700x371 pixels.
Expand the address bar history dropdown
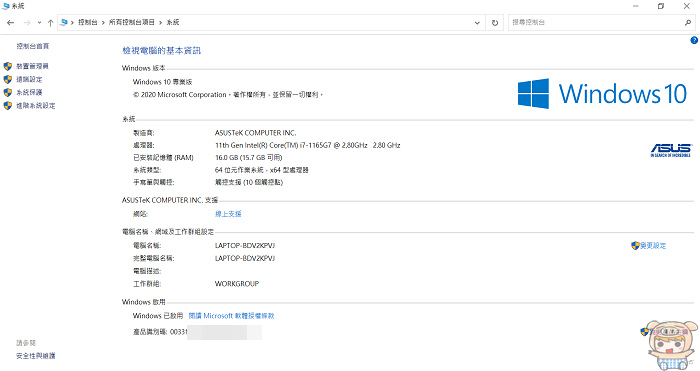coord(477,23)
